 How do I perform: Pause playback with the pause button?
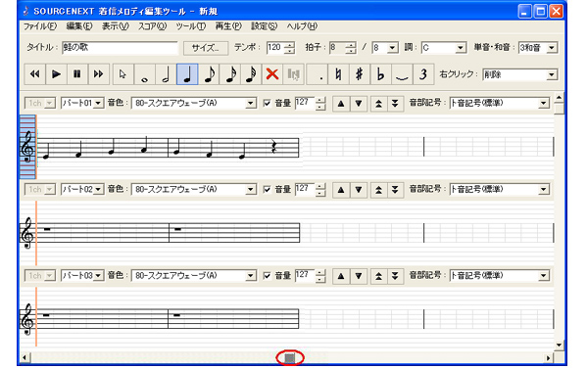tap(77, 74)
